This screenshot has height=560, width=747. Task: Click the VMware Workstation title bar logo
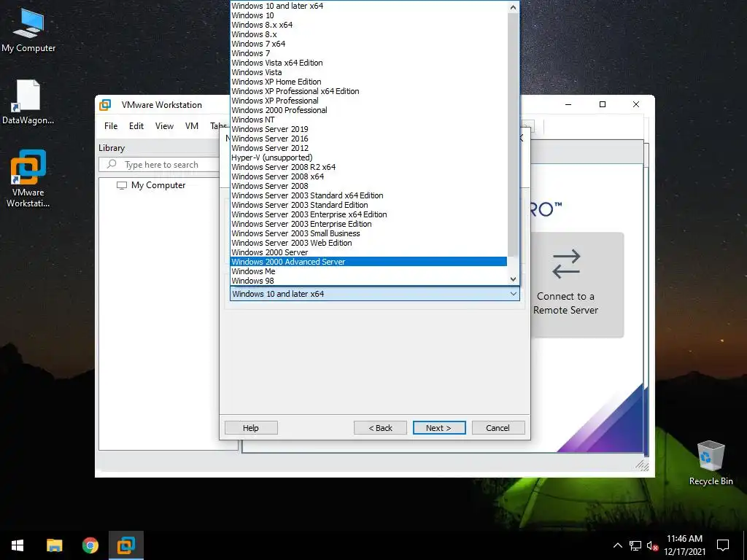pos(105,105)
